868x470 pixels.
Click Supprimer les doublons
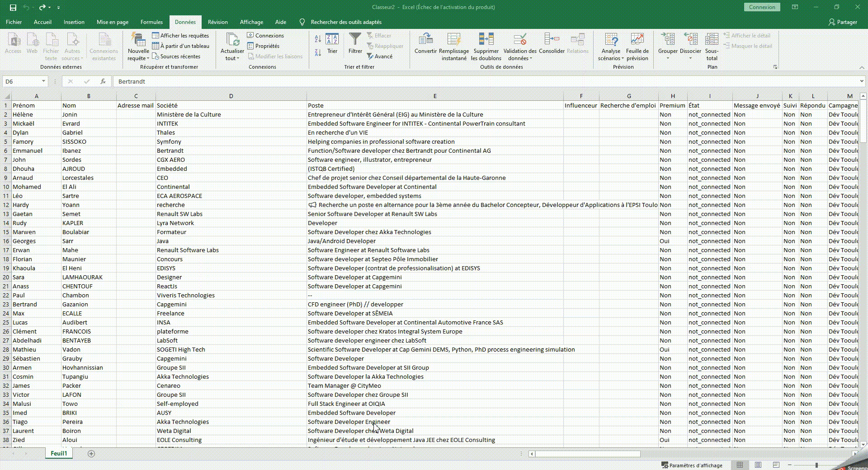486,46
